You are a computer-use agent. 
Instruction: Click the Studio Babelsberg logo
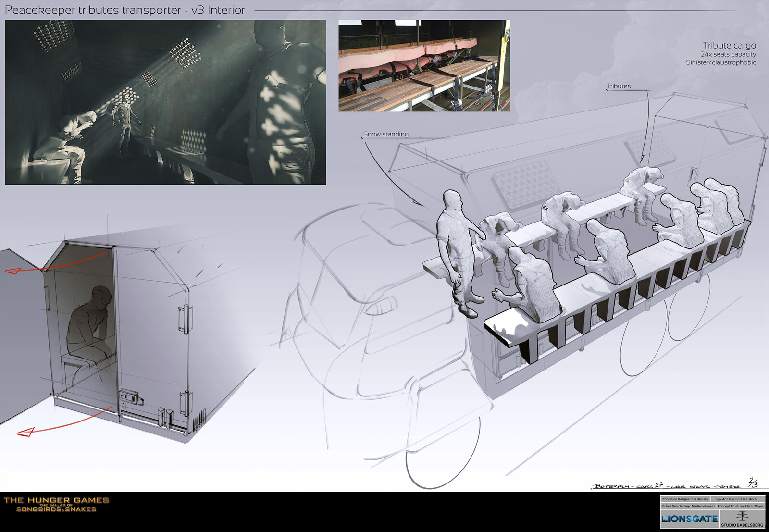tap(742, 519)
